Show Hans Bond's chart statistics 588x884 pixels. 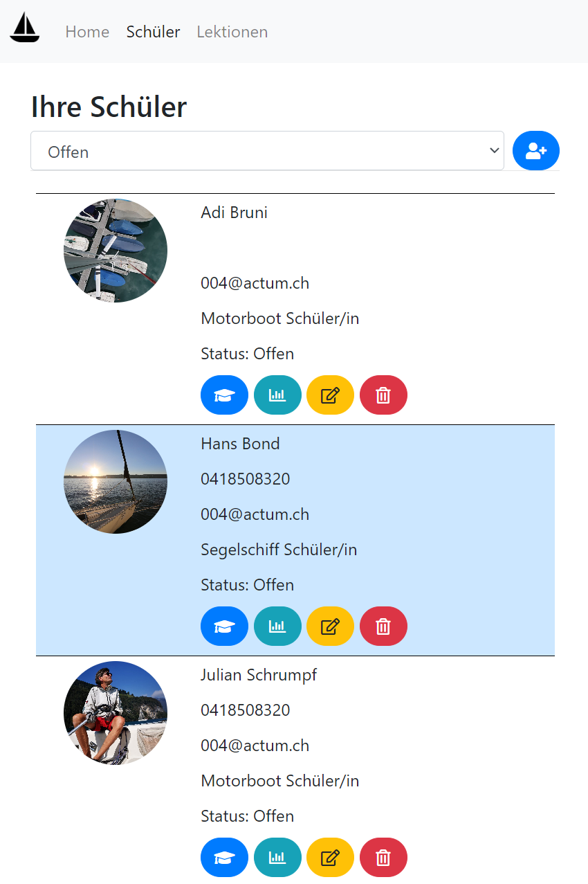click(x=277, y=626)
